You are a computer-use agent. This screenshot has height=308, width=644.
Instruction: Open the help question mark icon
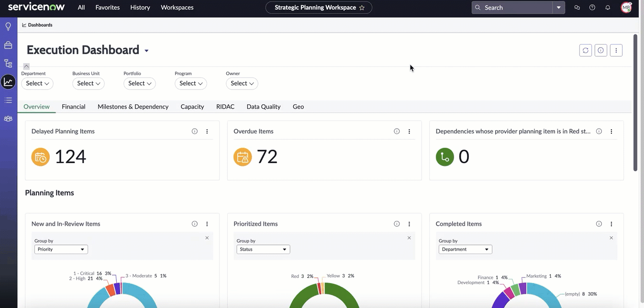coord(592,8)
